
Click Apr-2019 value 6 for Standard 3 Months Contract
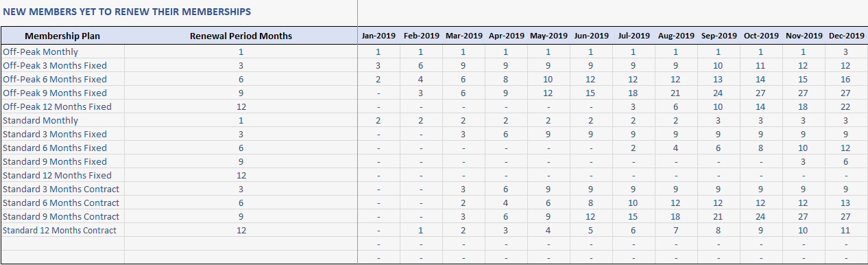tap(505, 189)
